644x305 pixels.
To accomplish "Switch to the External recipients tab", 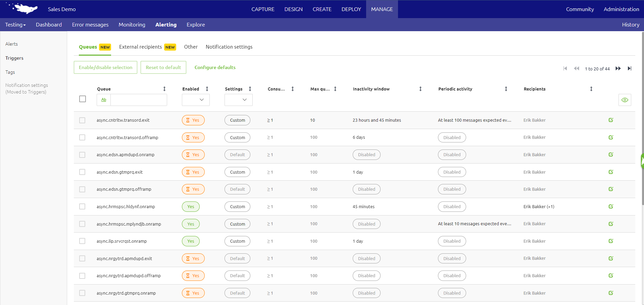I will point(141,47).
